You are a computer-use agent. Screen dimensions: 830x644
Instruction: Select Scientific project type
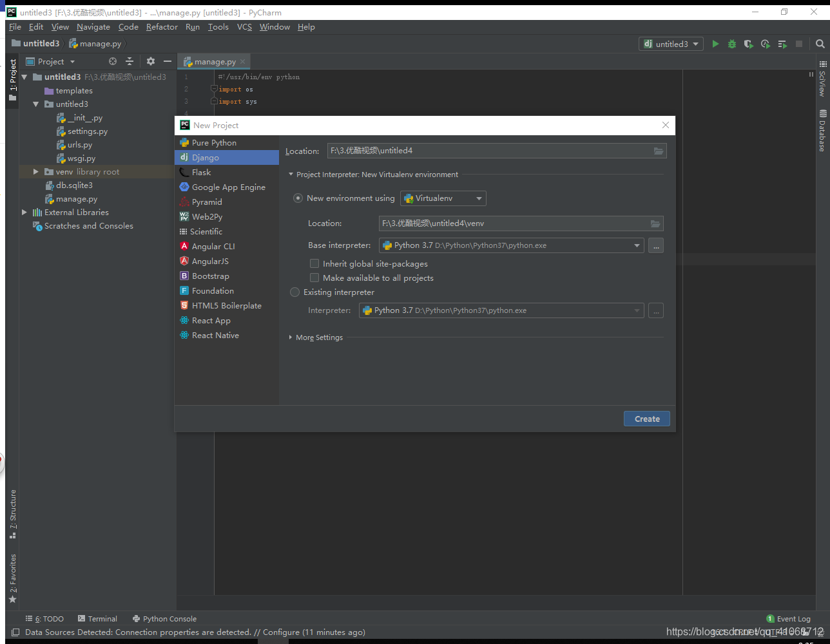point(227,231)
